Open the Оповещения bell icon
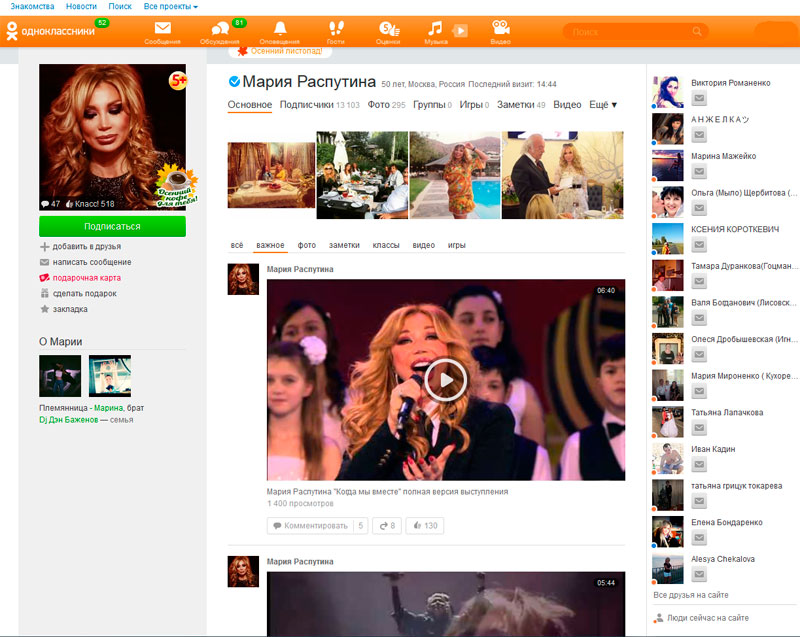 (x=280, y=32)
